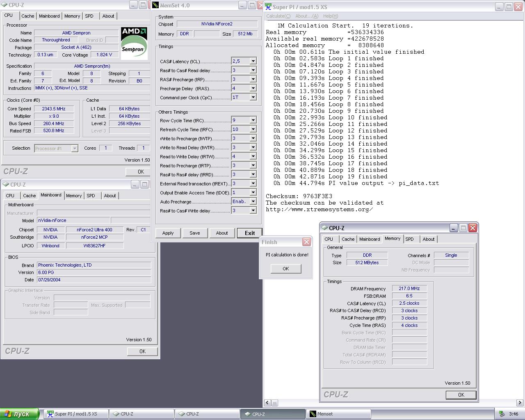Image resolution: width=525 pixels, height=420 pixels.
Task: Click the http://www.xtremesystems.org/ text
Action: click(320, 209)
